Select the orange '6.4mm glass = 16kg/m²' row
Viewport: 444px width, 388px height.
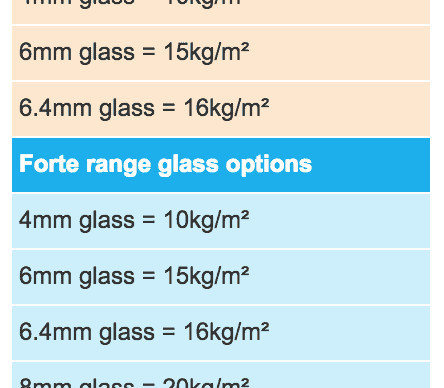[221, 109]
